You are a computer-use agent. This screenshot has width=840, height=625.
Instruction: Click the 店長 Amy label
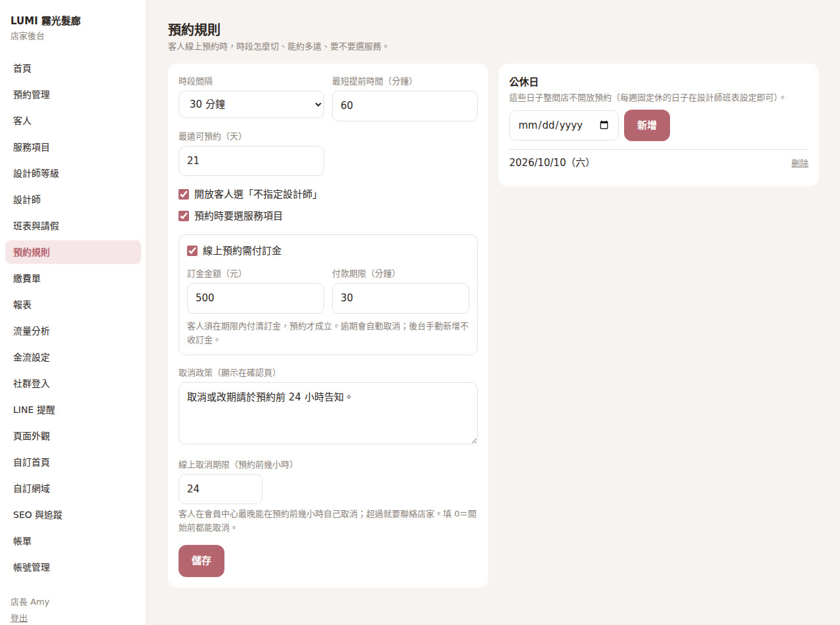tap(30, 602)
